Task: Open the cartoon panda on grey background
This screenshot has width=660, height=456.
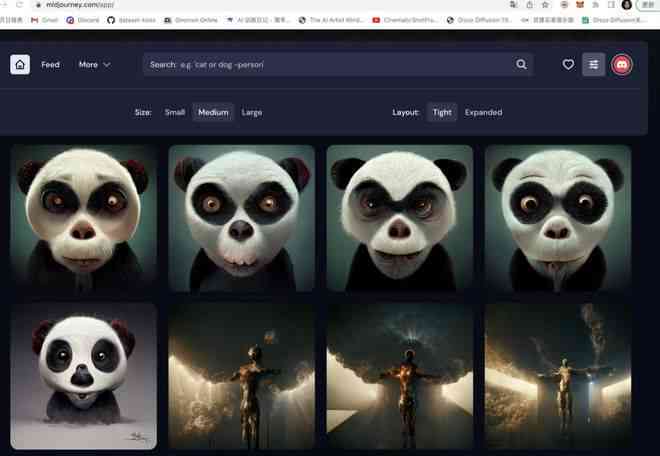Action: coord(83,376)
